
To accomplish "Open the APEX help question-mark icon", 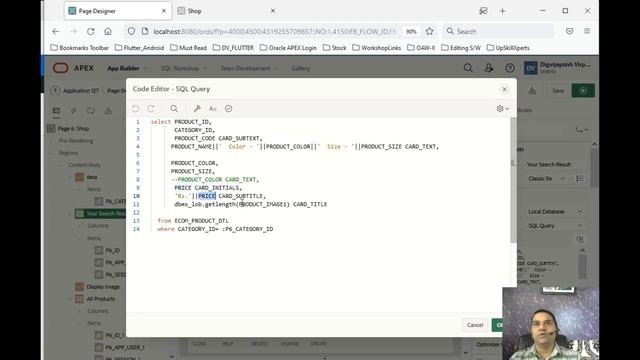I will (510, 68).
